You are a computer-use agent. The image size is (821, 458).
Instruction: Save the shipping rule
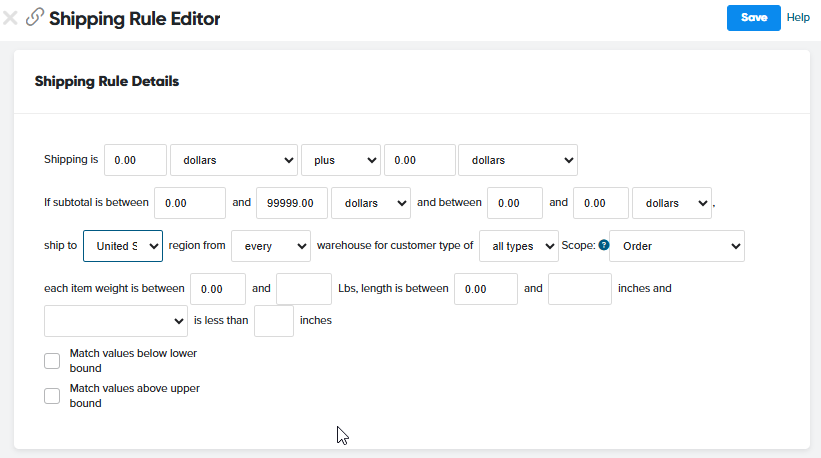tap(753, 18)
